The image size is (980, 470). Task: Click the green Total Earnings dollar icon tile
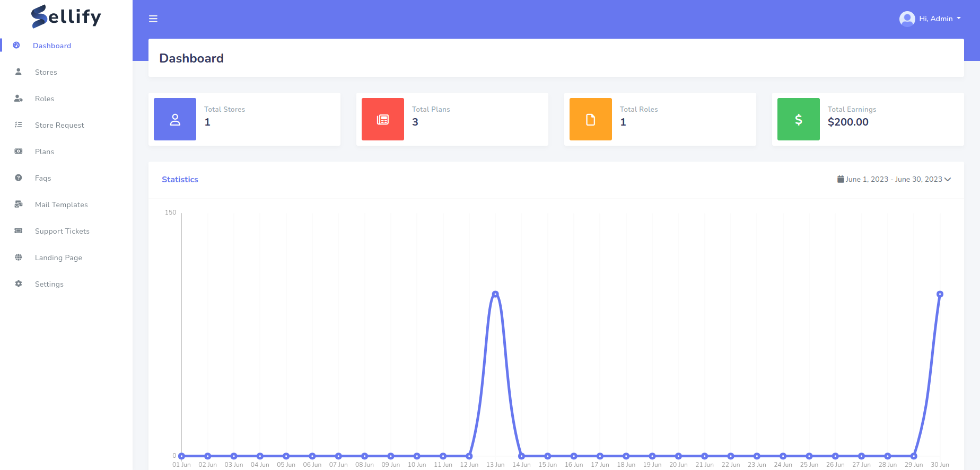coord(799,119)
